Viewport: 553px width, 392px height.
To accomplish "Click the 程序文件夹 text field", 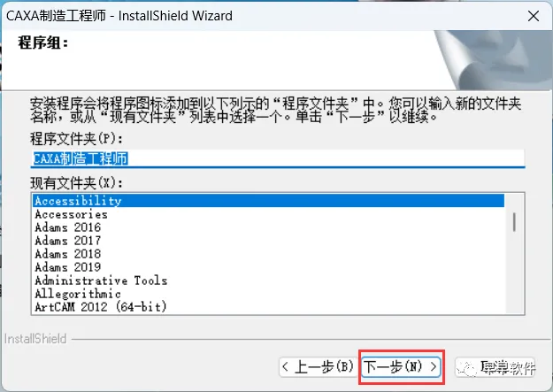I will point(278,158).
